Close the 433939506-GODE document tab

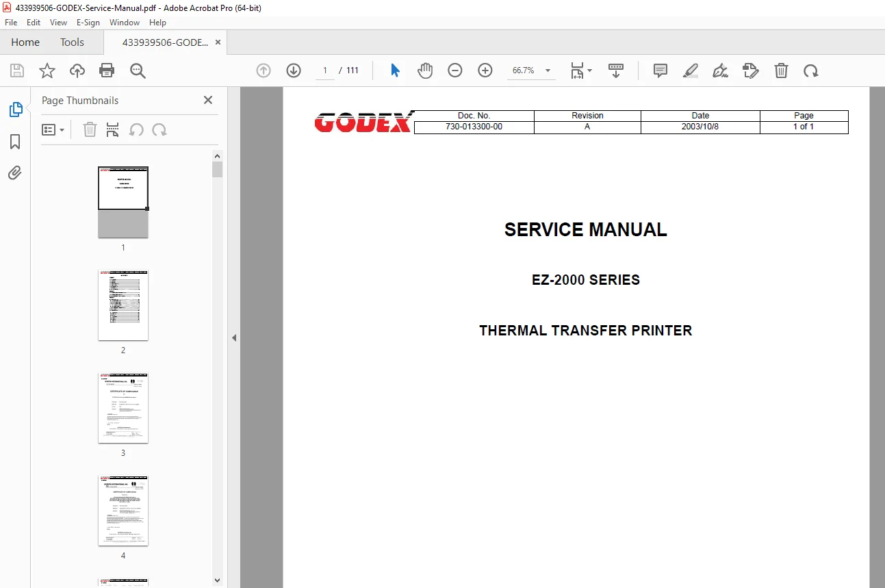pos(218,42)
